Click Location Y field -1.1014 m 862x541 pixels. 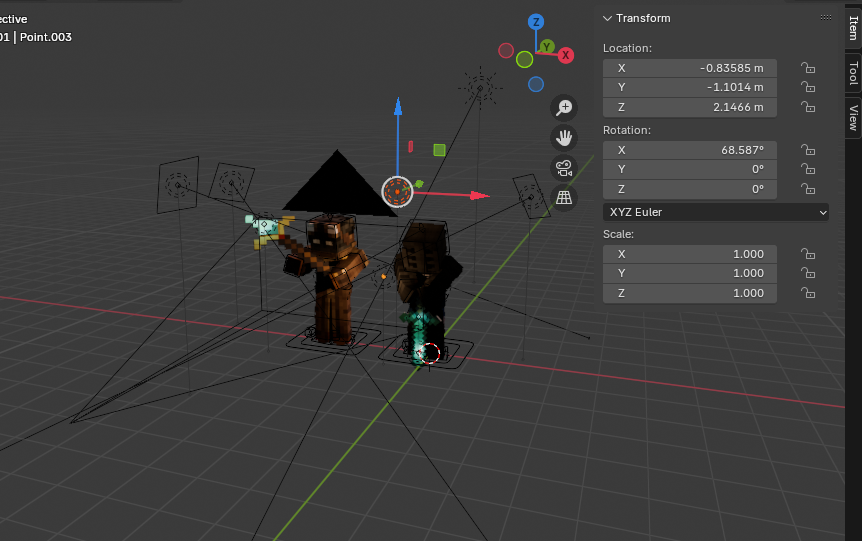click(x=690, y=87)
